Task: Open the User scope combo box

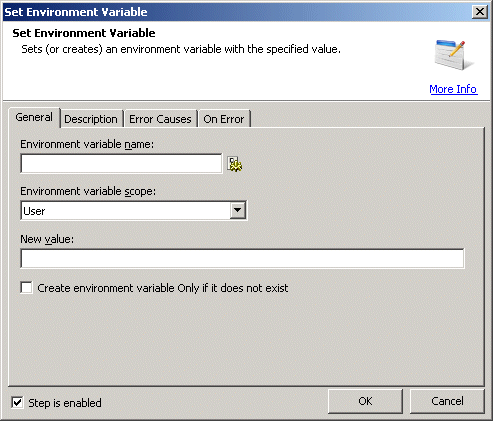Action: (134, 210)
